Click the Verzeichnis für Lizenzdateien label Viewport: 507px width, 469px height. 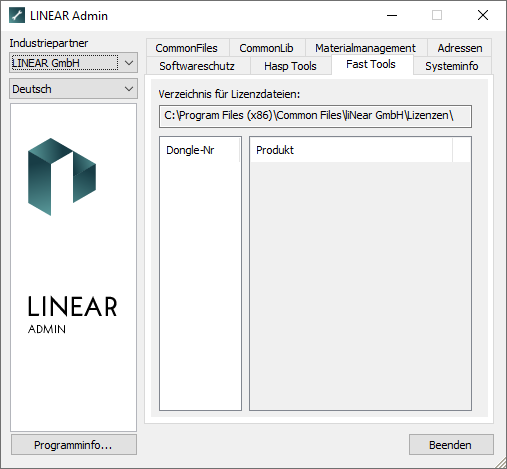(229, 94)
